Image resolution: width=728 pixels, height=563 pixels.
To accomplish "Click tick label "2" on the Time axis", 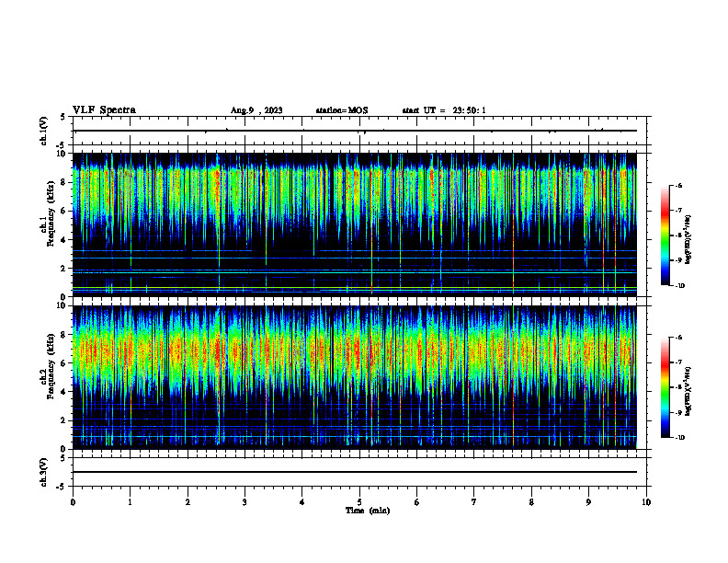I will click(188, 502).
